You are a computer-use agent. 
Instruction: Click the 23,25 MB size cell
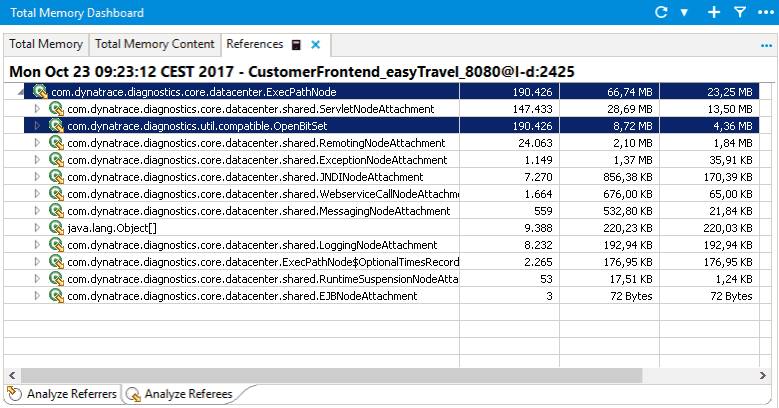[709, 92]
